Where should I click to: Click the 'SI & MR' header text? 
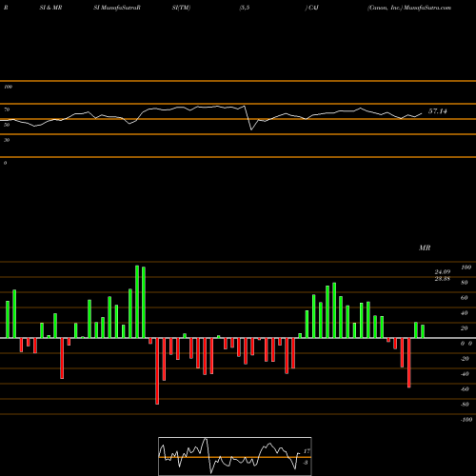(50, 8)
